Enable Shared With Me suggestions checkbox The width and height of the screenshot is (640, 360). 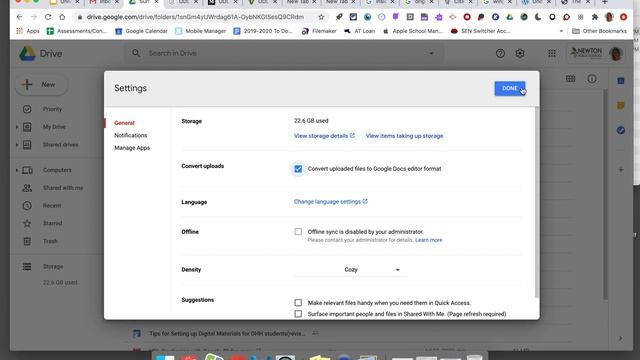pyautogui.click(x=298, y=314)
